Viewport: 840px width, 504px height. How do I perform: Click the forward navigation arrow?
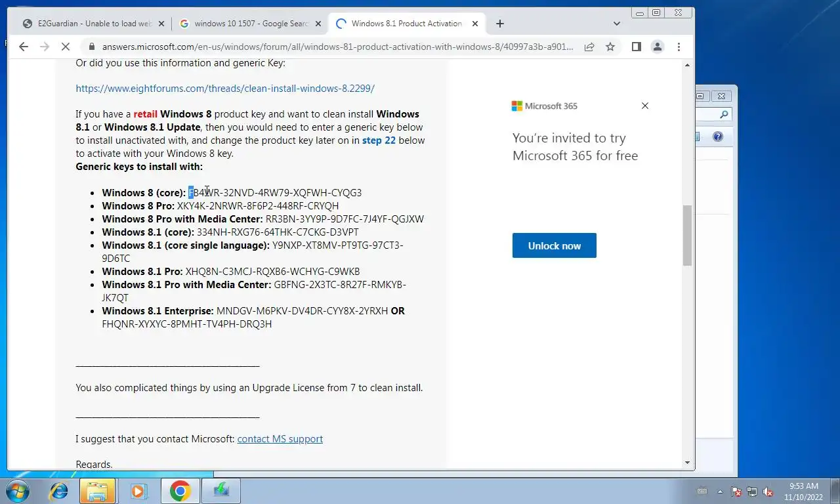coord(45,47)
